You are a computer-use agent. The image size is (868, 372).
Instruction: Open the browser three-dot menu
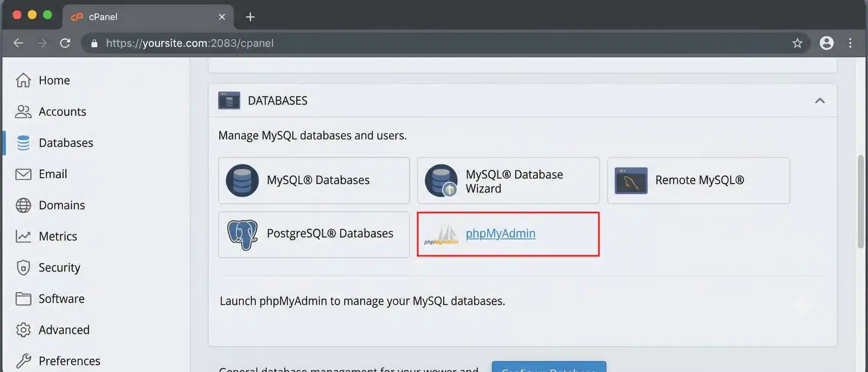tap(850, 43)
